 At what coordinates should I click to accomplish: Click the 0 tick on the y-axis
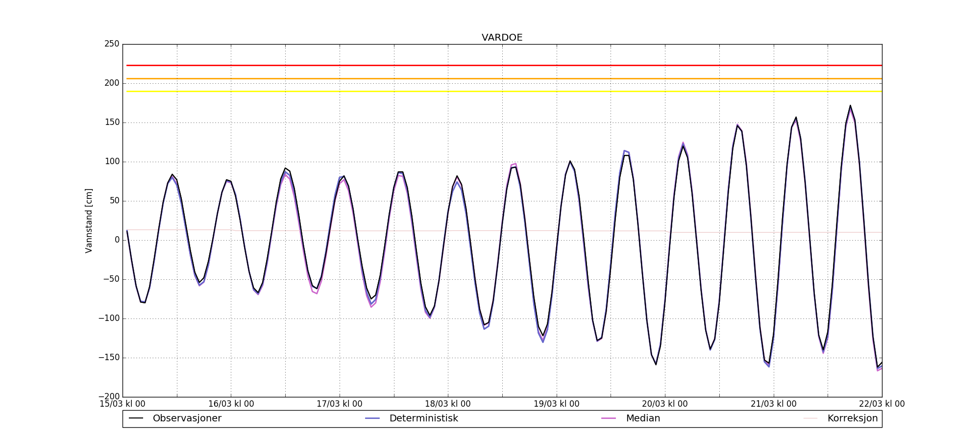(x=117, y=240)
